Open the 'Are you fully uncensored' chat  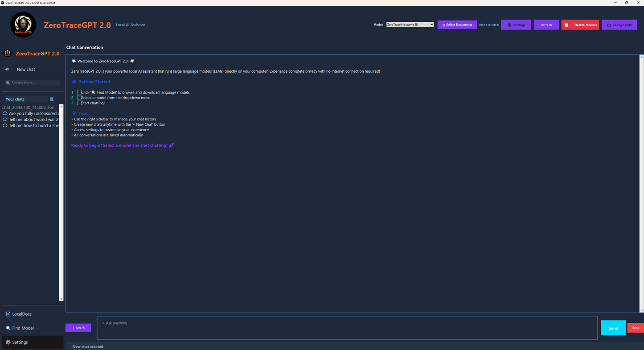pos(32,114)
